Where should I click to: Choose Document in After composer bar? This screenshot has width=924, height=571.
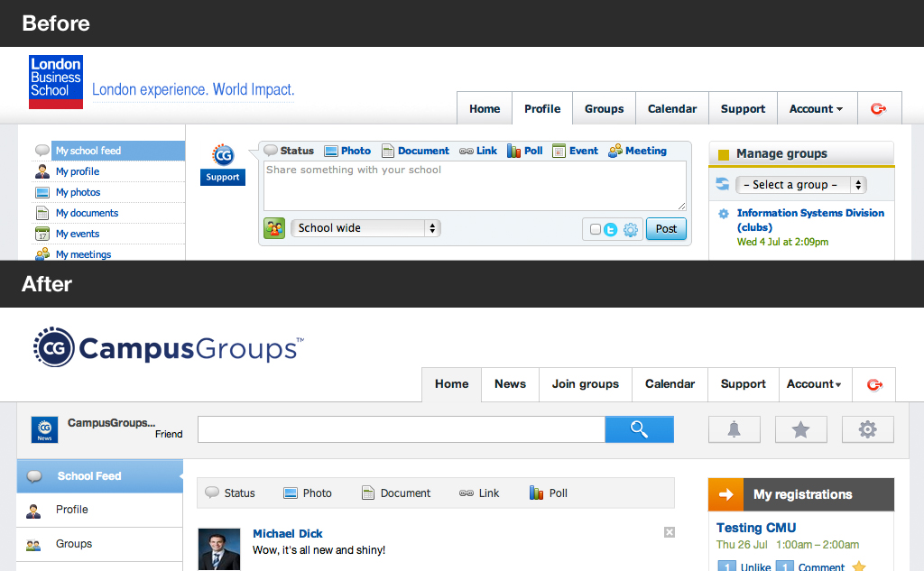pyautogui.click(x=396, y=493)
